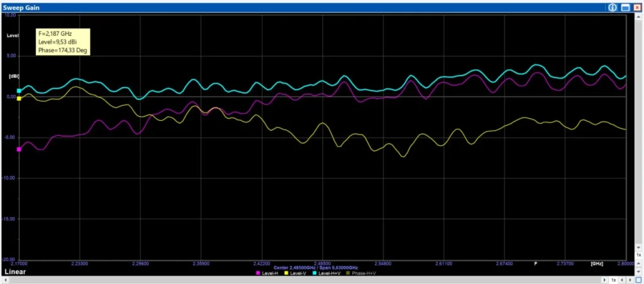The width and height of the screenshot is (644, 284).
Task: Click the bottommost vertical zoom down arrow
Action: 638,271
